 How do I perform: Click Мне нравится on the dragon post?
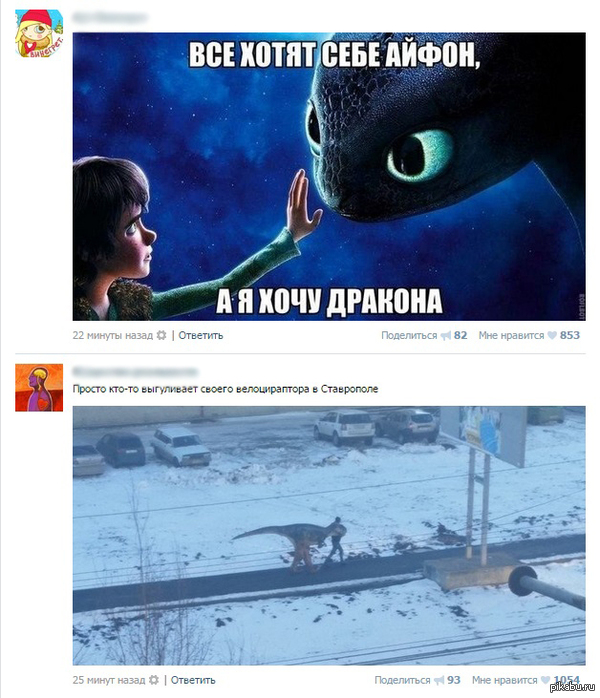(511, 335)
